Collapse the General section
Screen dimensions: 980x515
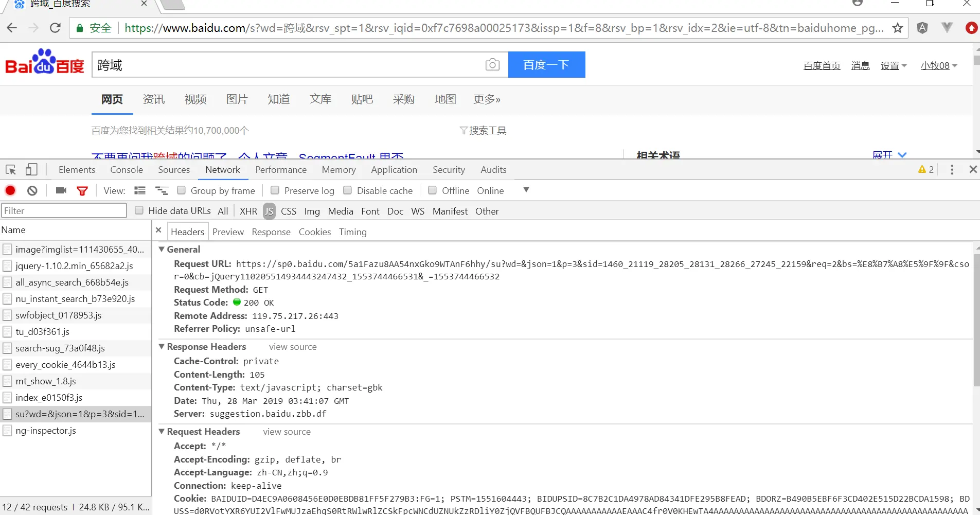tap(162, 249)
